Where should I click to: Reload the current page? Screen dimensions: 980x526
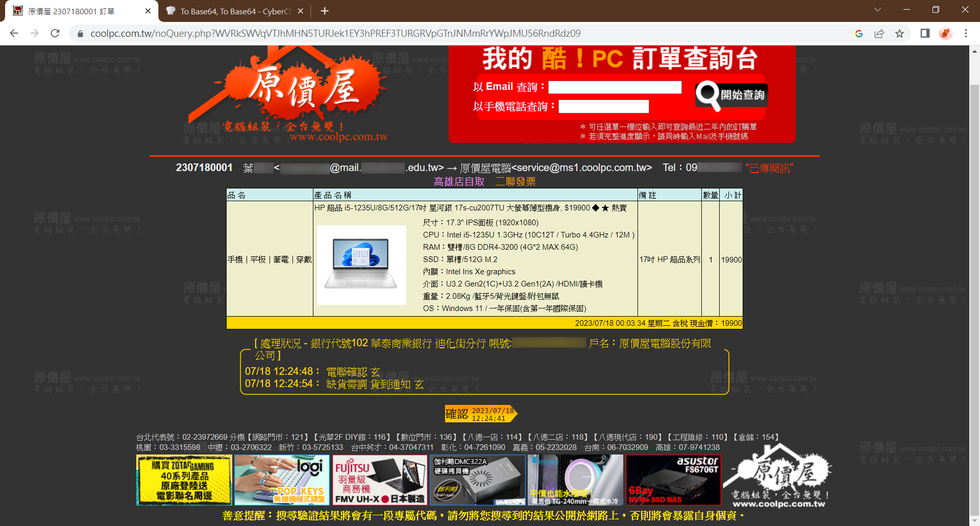pos(55,33)
